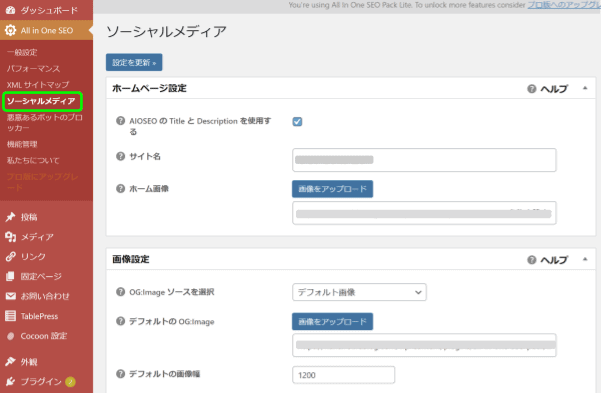This screenshot has height=393, width=601.
Task: Open the TablePress menu
Action: (39, 316)
